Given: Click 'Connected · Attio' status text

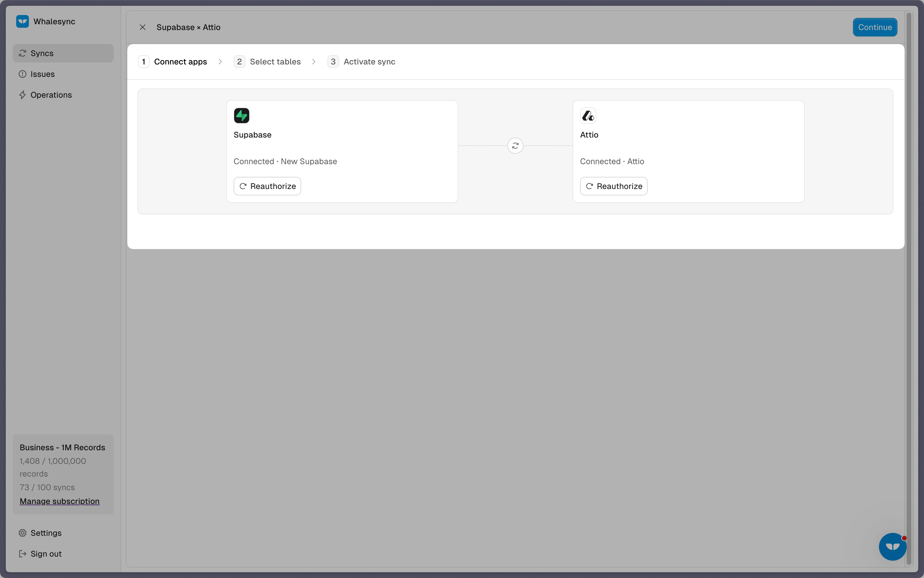Looking at the screenshot, I should coord(612,161).
